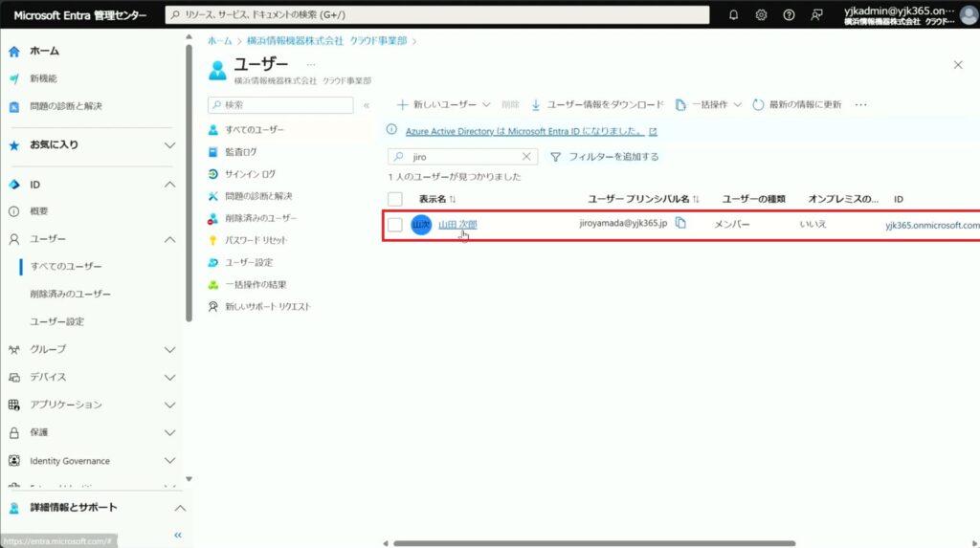This screenshot has width=980, height=548.
Task: Click 最新の情報に更新 refresh button
Action: tap(797, 104)
